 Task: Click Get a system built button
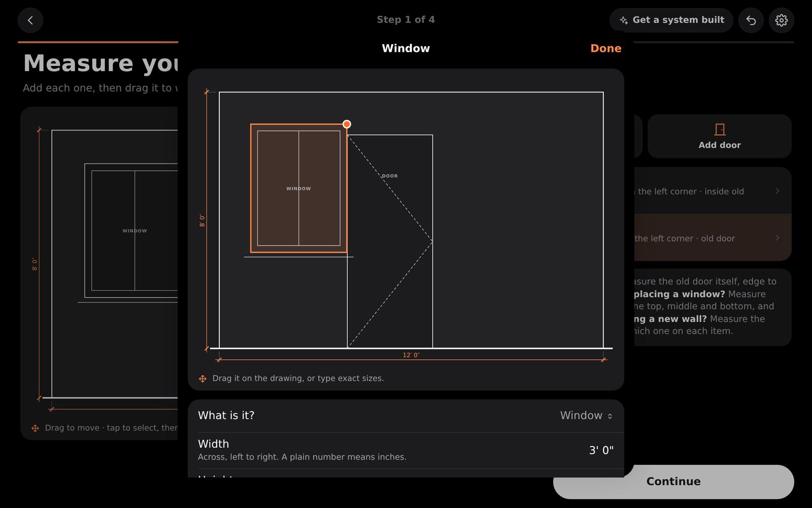tap(671, 20)
